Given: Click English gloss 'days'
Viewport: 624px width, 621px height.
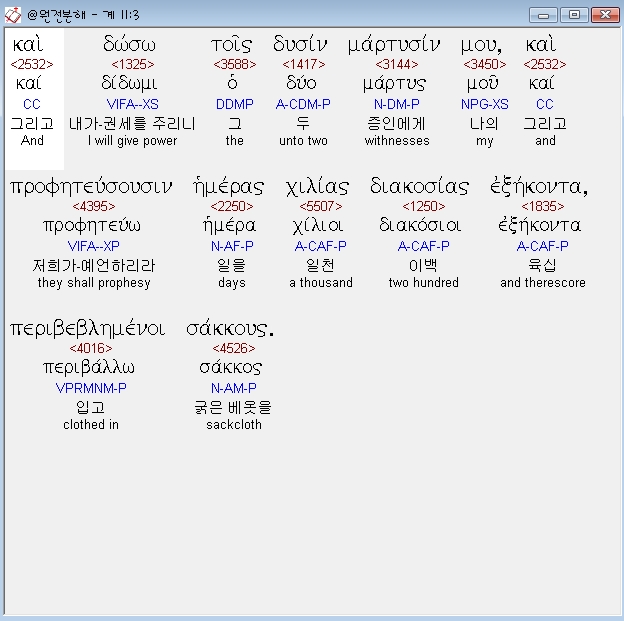Looking at the screenshot, I should pos(232,283).
